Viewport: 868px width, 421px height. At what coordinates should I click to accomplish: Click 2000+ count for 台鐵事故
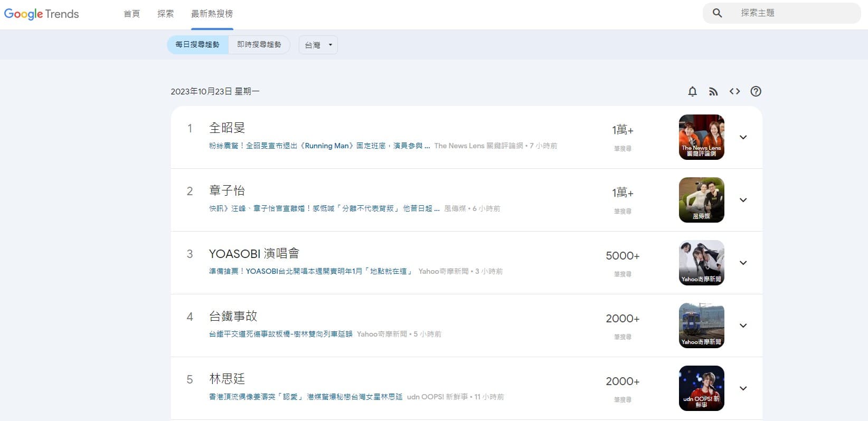pyautogui.click(x=622, y=319)
